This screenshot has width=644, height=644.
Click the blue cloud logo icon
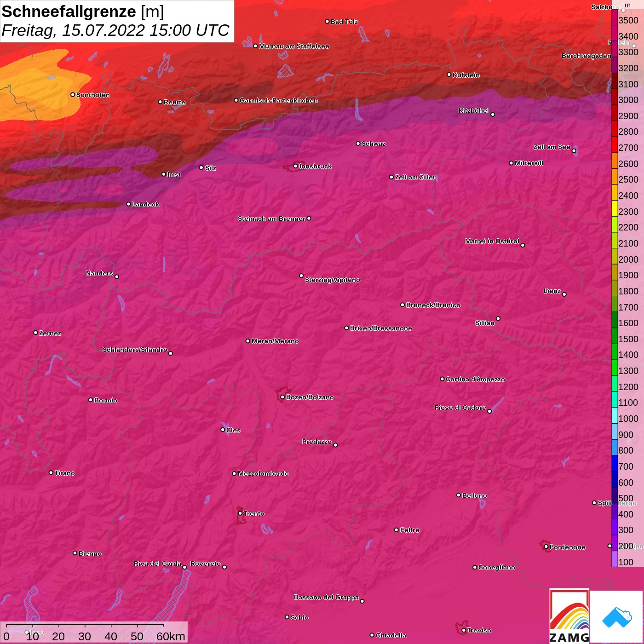617,617
